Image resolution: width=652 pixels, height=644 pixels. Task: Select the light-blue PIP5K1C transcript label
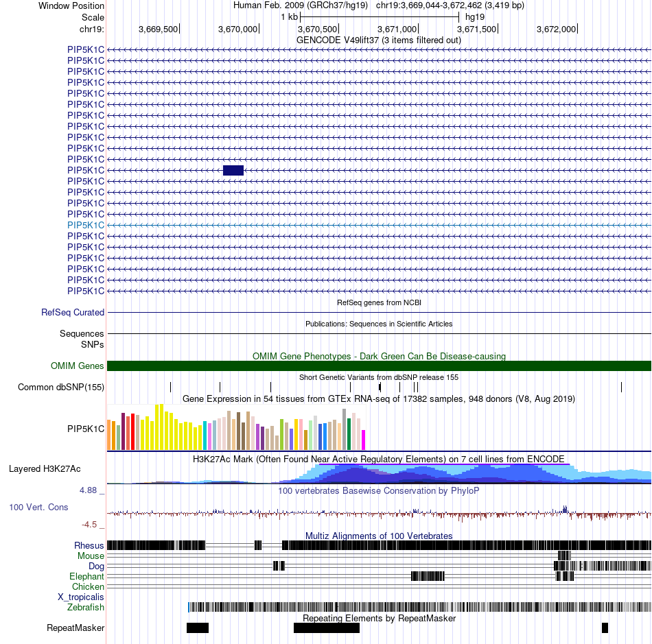tap(86, 225)
